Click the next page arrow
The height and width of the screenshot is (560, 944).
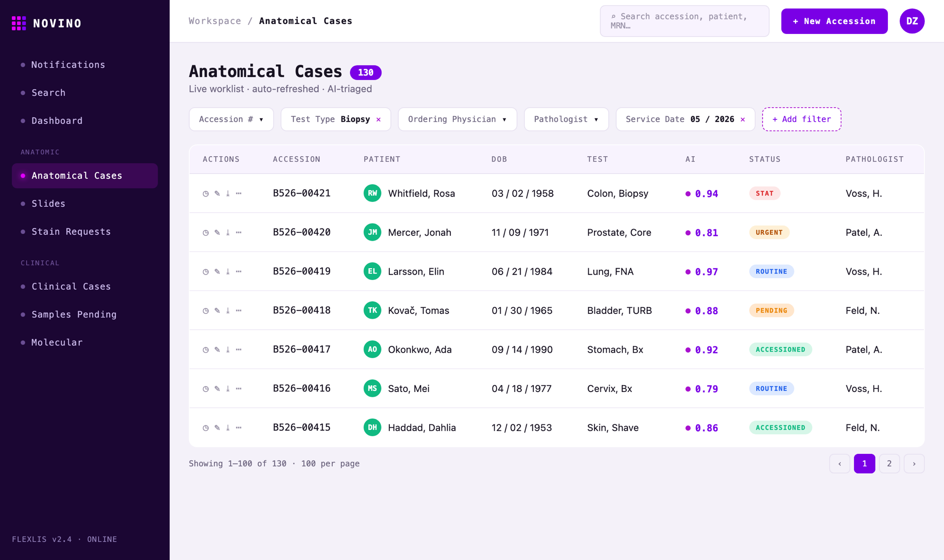point(914,464)
